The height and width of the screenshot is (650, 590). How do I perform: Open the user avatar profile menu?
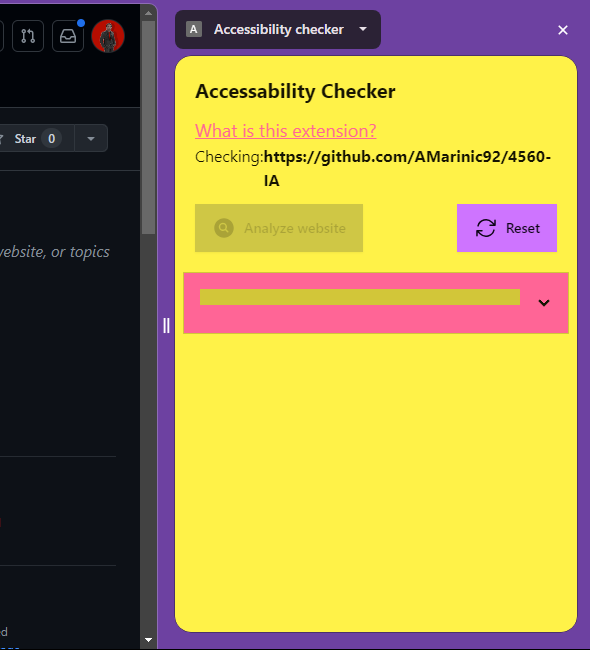tap(108, 36)
